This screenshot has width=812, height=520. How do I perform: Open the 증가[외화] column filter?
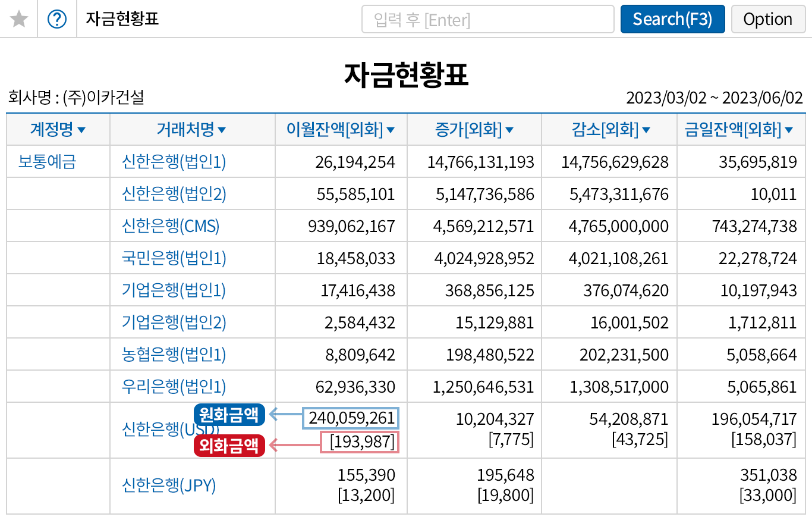point(509,130)
